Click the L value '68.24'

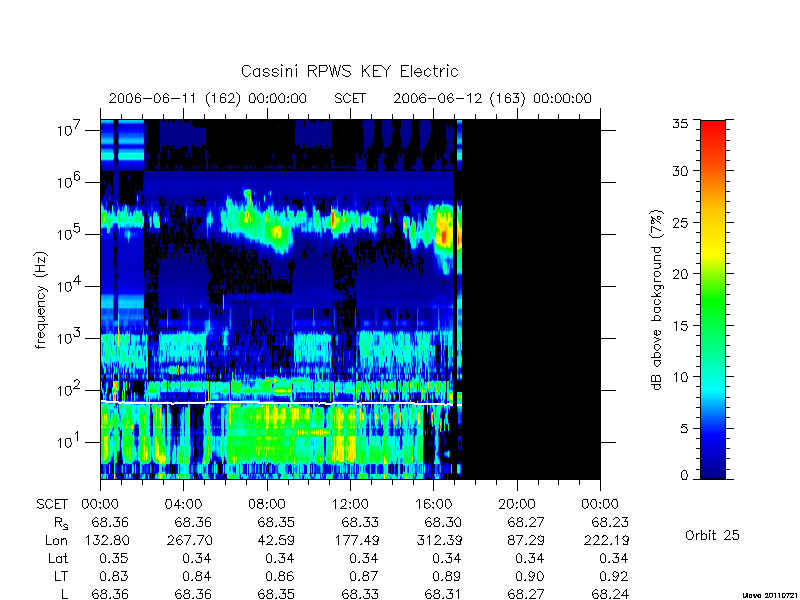click(x=610, y=594)
